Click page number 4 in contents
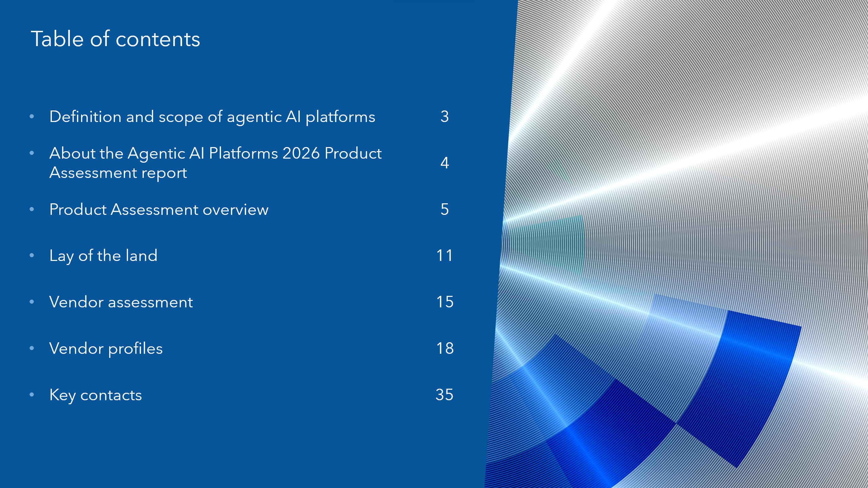 click(x=445, y=163)
